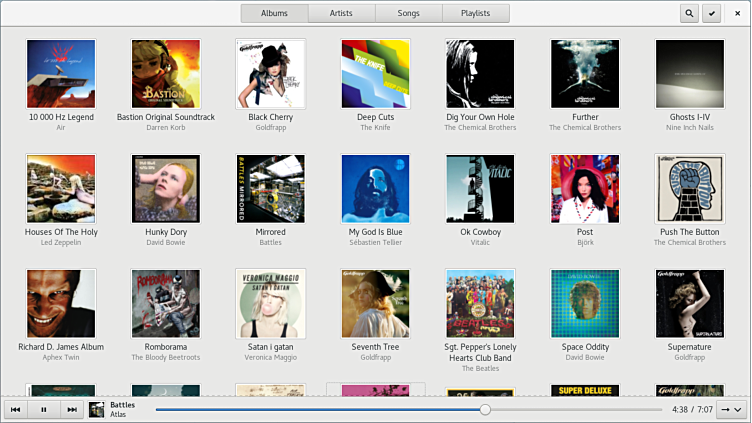The image size is (752, 423).
Task: Enable selection mode with checkmark button
Action: pyautogui.click(x=713, y=14)
